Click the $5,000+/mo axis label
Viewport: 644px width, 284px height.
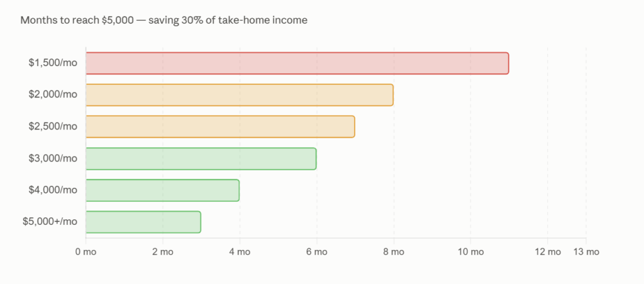pos(50,222)
